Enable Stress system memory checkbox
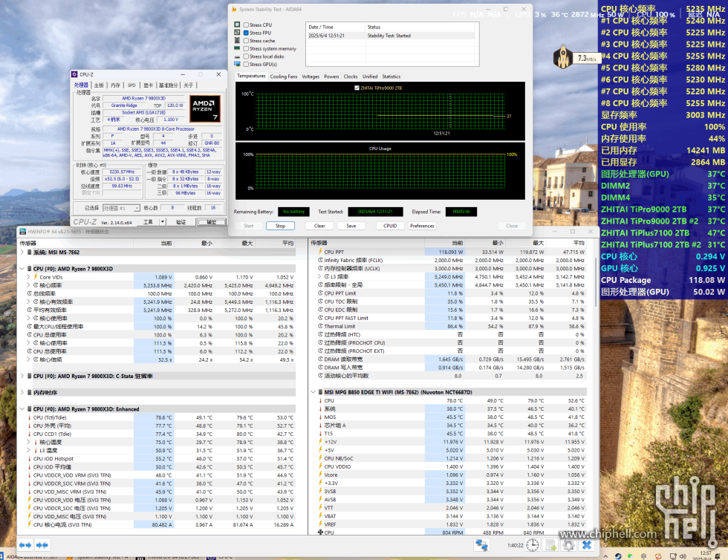728x560 pixels. tap(246, 49)
